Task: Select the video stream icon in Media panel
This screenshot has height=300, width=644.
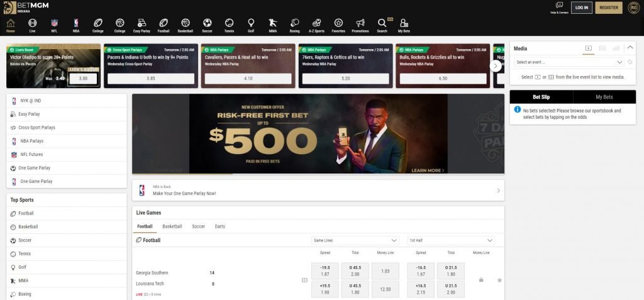Action: (x=589, y=48)
